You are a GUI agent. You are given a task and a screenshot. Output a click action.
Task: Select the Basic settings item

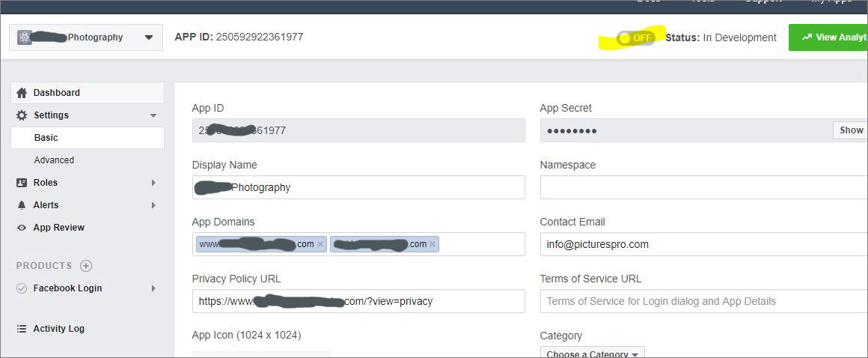[88, 138]
